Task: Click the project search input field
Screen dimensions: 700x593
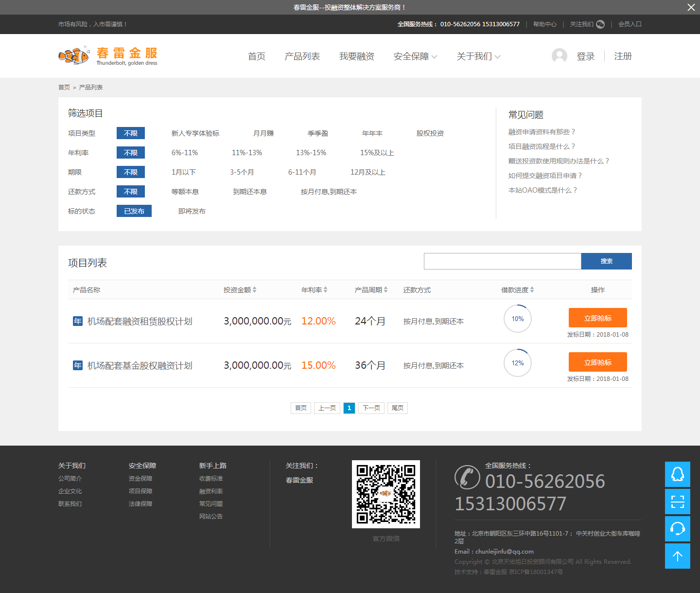Action: tap(502, 261)
